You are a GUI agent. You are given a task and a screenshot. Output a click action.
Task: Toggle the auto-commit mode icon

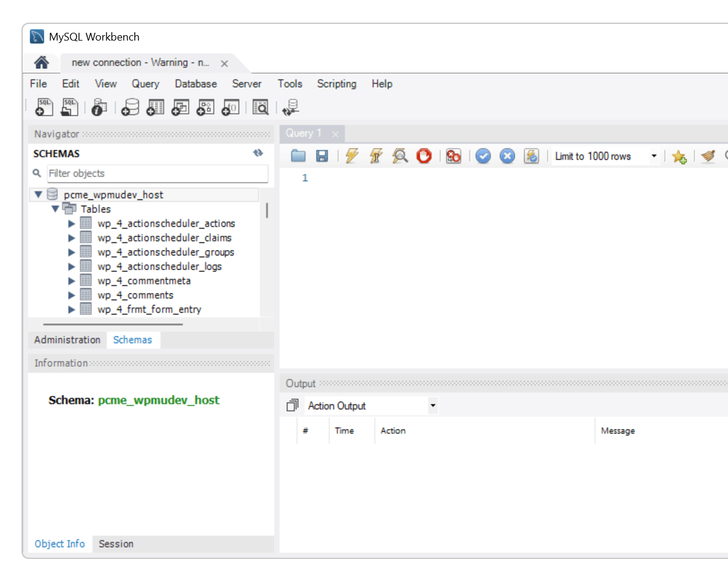click(x=532, y=156)
